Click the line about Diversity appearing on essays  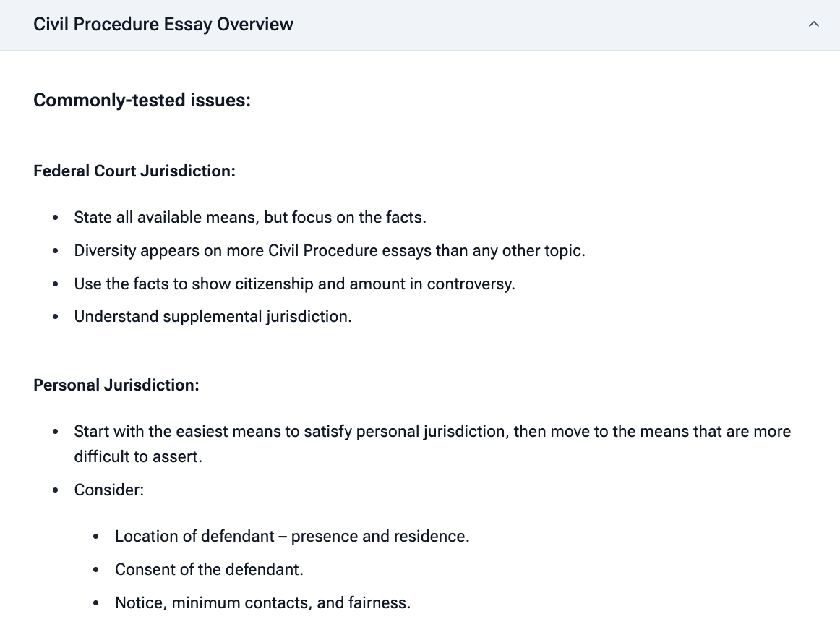(330, 251)
